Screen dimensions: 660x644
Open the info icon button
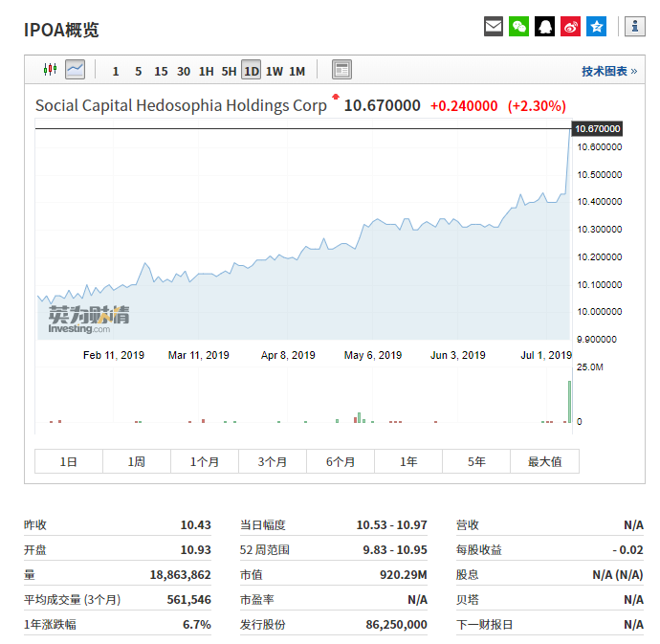(635, 27)
